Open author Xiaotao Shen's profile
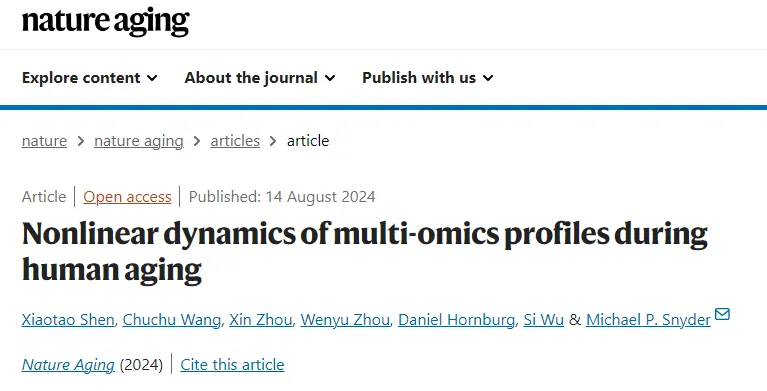 coord(68,320)
